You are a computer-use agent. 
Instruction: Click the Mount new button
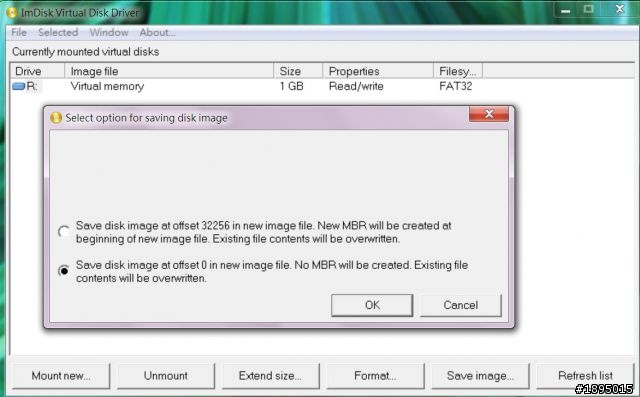click(x=61, y=376)
